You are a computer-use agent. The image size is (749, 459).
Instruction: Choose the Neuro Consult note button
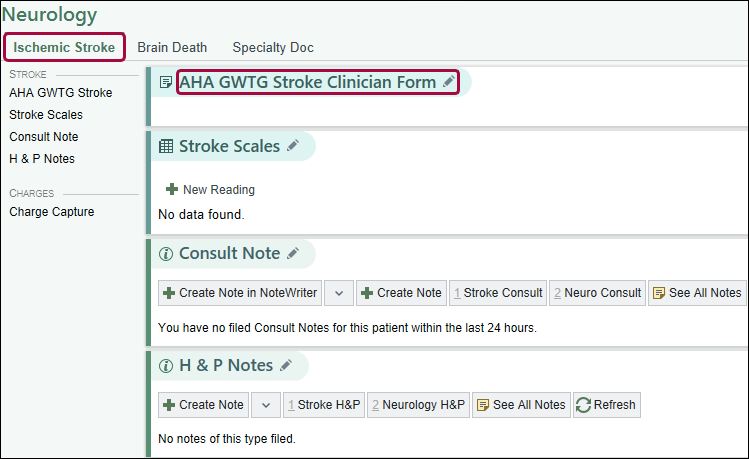[x=596, y=293]
